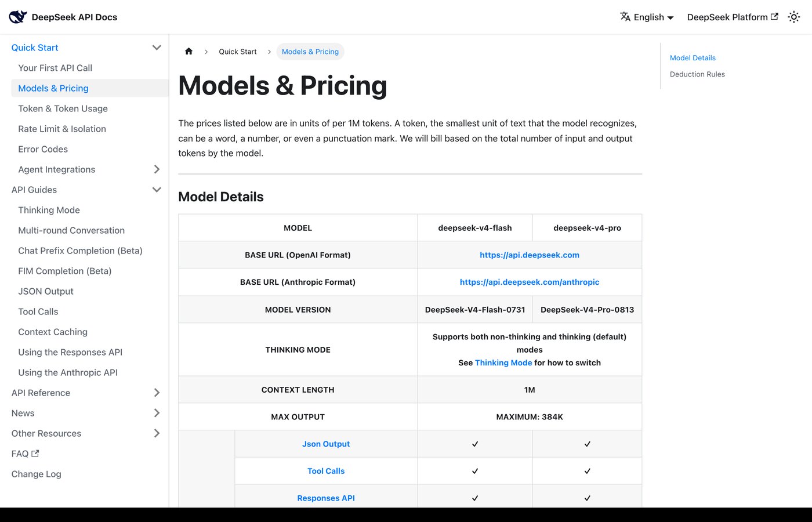The image size is (812, 522).
Task: Click the Tool Calls checkmark for deepseek-v4-pro
Action: click(587, 471)
